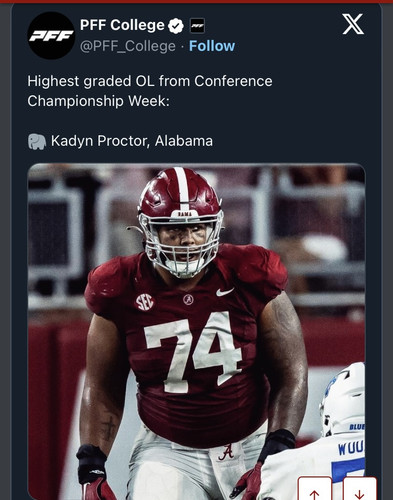Image resolution: width=393 pixels, height=500 pixels.
Task: Click the verified checkmark badge
Action: 176,26
